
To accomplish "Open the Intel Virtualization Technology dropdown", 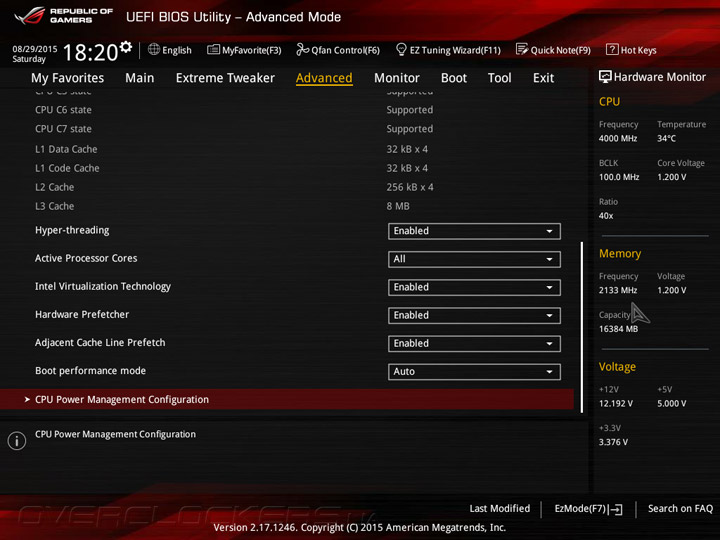I will pos(474,287).
